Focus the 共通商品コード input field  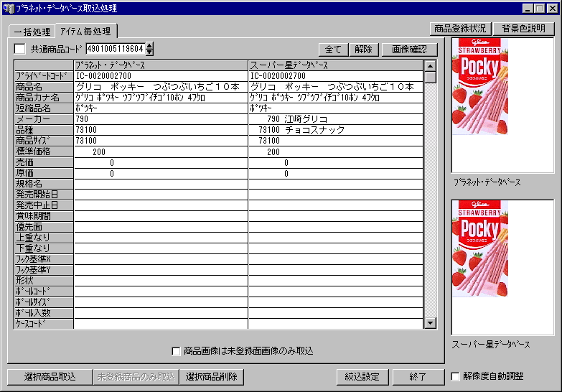[x=116, y=49]
